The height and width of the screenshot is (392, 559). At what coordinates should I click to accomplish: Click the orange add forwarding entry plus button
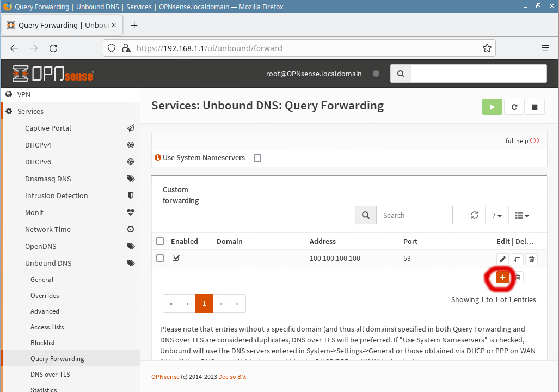click(x=502, y=278)
